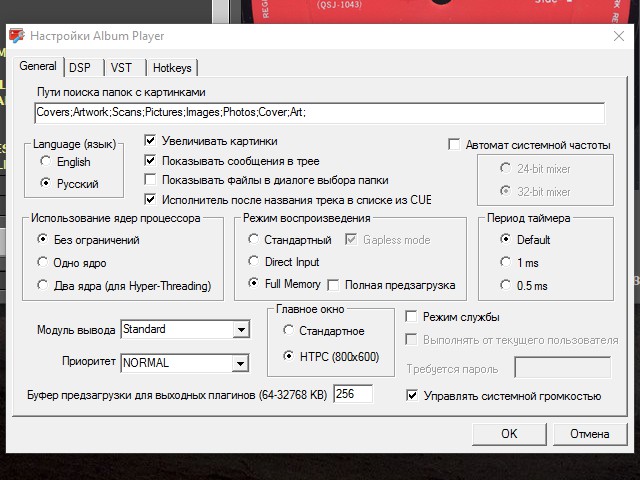Close the Настройки Album Player dialog

pos(619,36)
